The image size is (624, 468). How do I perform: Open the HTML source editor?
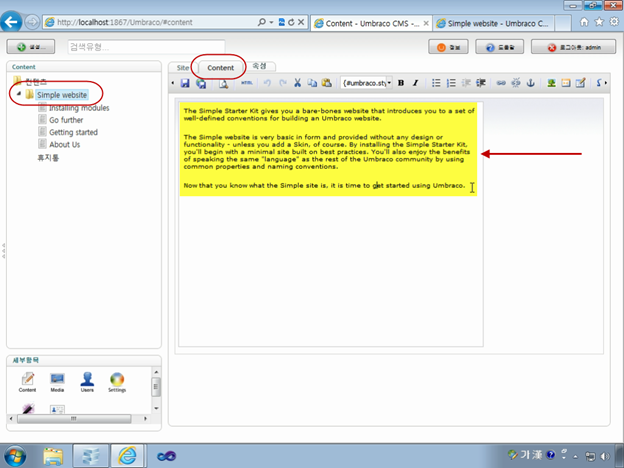click(247, 83)
